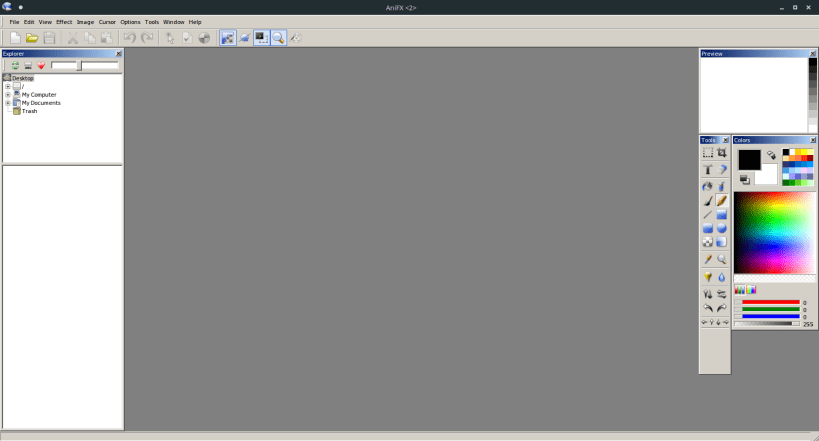Expand the root slash drive node
The width and height of the screenshot is (819, 441).
tap(8, 86)
